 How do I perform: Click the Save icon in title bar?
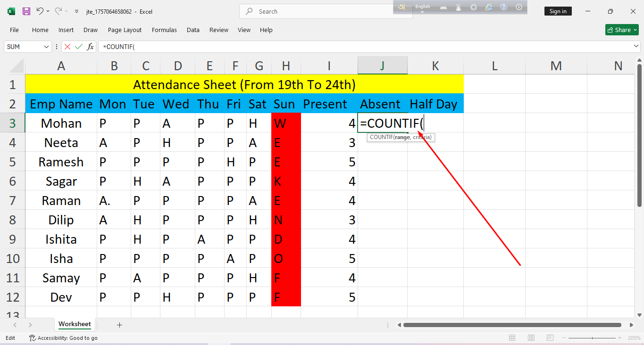point(26,11)
